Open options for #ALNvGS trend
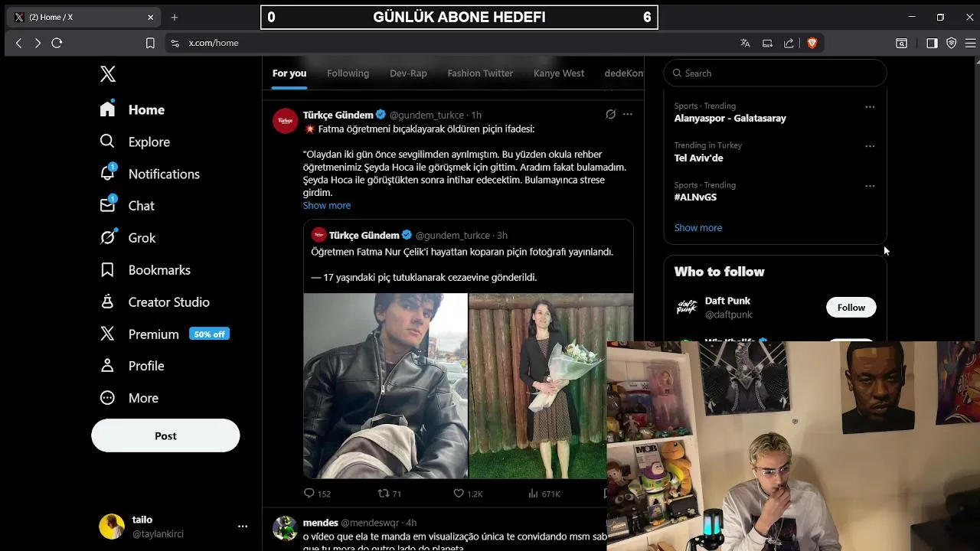 [870, 186]
